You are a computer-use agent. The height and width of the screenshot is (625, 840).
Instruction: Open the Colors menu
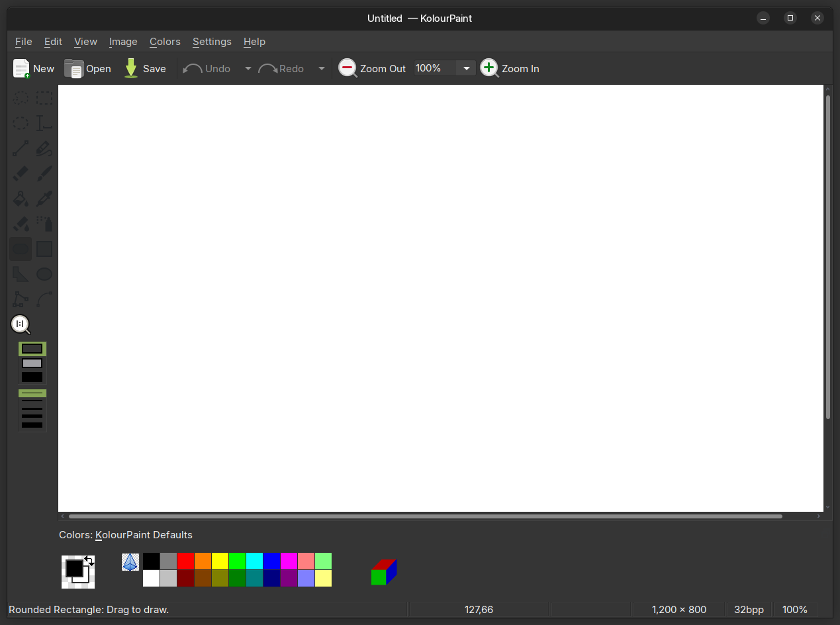[165, 42]
